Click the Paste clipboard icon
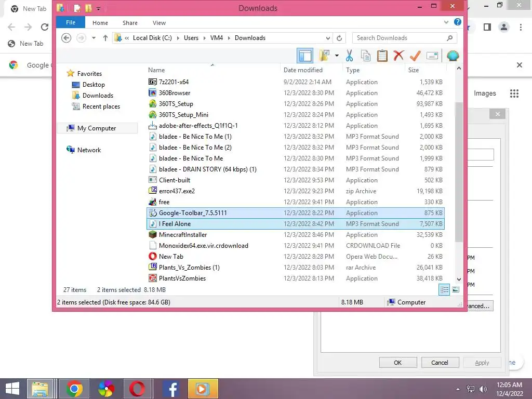532x399 pixels. (x=382, y=55)
